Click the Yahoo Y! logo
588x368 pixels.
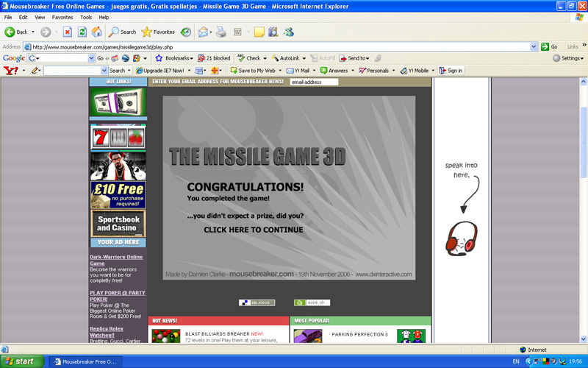10,70
